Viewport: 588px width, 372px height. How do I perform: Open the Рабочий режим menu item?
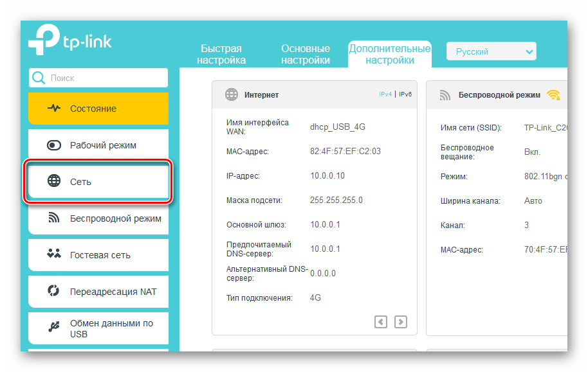click(x=98, y=145)
